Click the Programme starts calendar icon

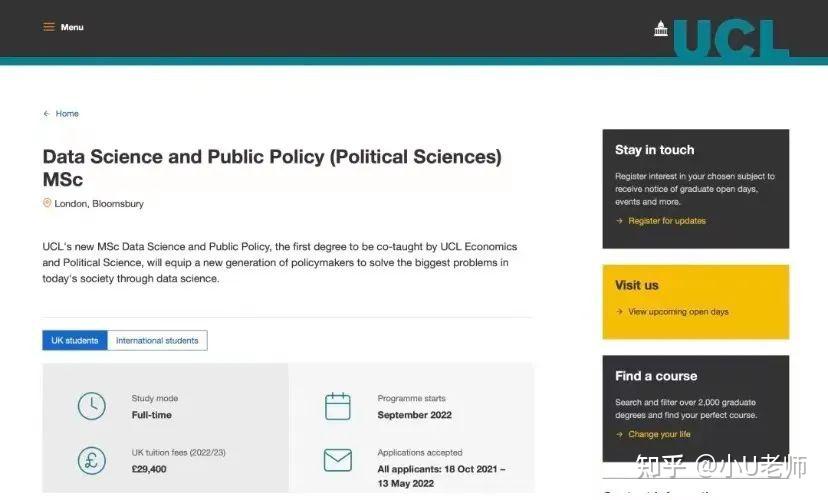click(338, 406)
